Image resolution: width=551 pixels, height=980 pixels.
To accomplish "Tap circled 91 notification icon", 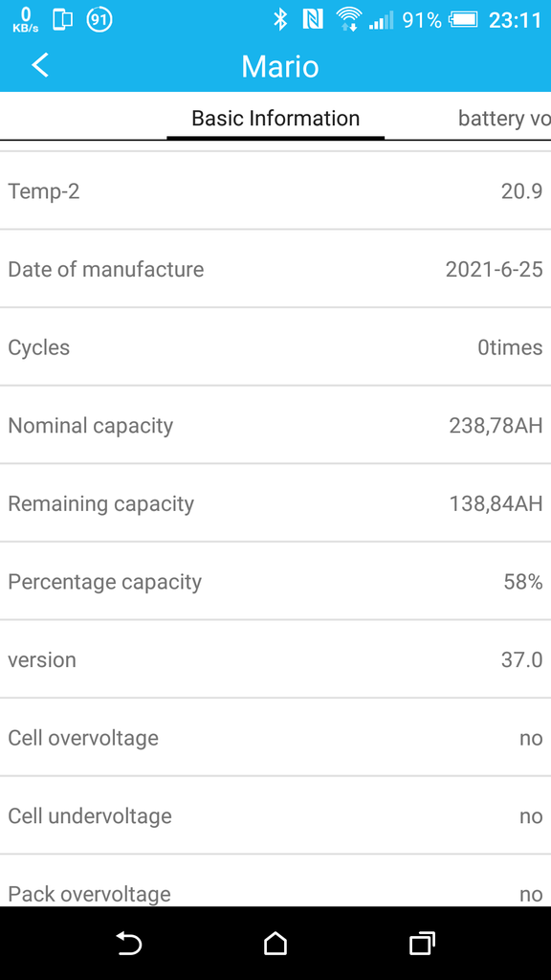I will [x=99, y=20].
